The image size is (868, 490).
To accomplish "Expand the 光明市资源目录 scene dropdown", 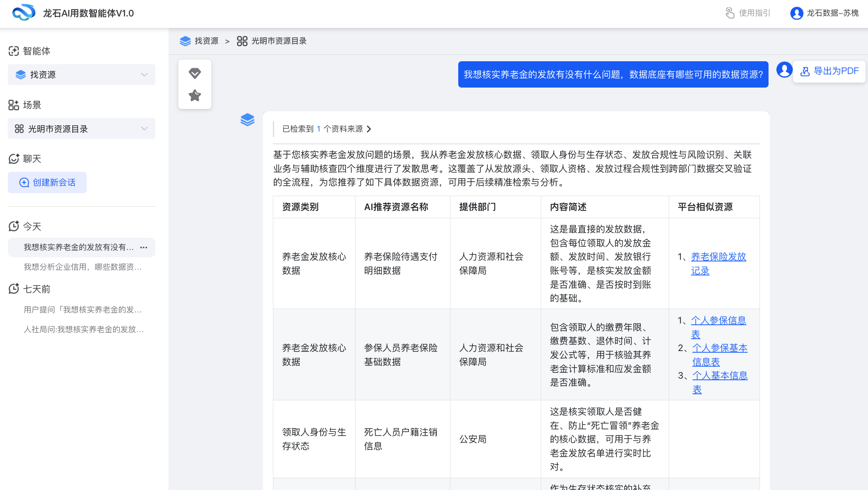I will click(x=144, y=128).
